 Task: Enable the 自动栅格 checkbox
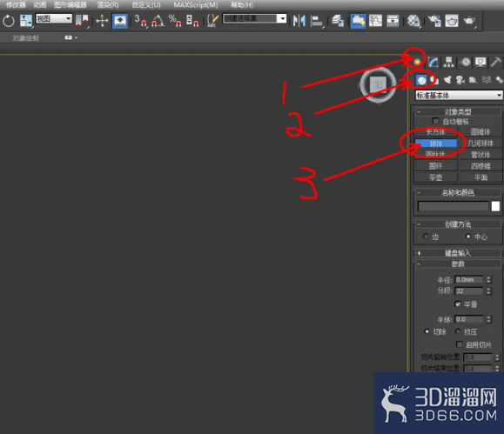pos(435,121)
